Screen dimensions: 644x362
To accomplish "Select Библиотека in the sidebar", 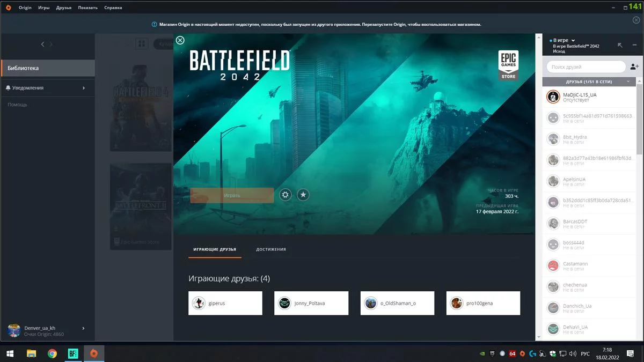I will click(x=47, y=68).
